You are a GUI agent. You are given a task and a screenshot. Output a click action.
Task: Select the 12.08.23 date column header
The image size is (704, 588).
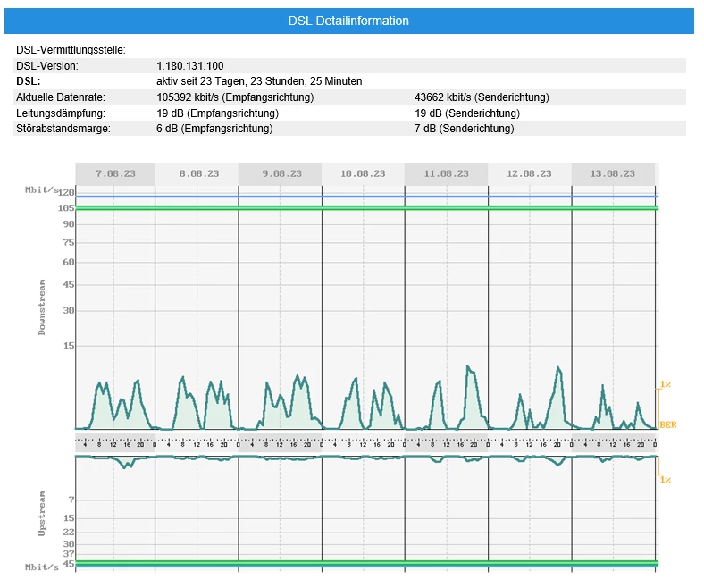coord(530,174)
